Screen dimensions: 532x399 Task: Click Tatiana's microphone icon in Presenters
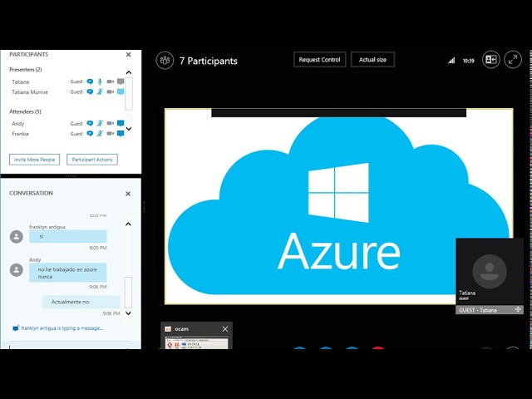click(100, 81)
